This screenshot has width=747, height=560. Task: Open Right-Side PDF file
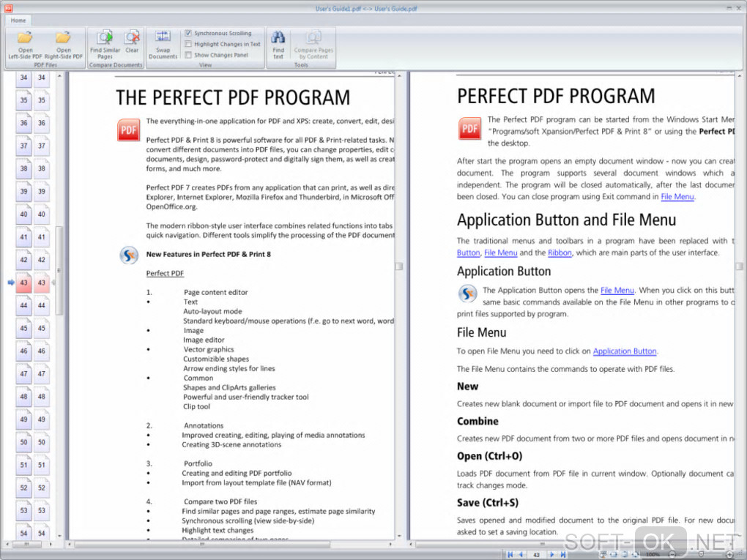[64, 45]
